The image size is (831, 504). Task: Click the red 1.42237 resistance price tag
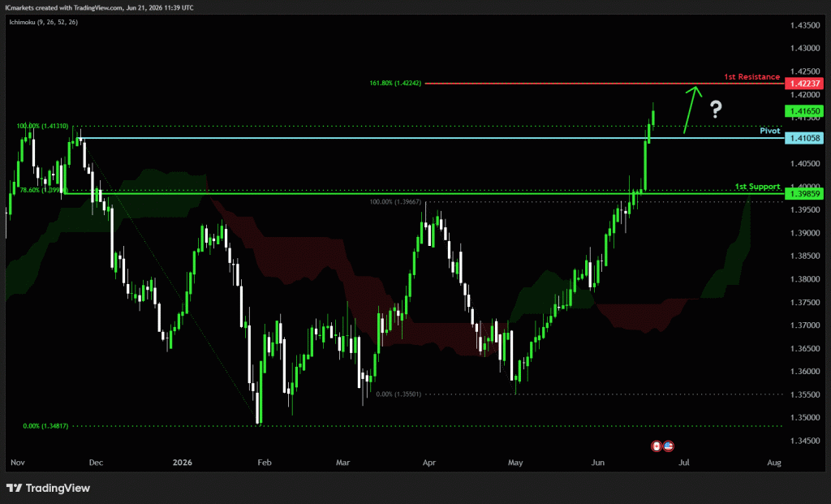tap(804, 84)
